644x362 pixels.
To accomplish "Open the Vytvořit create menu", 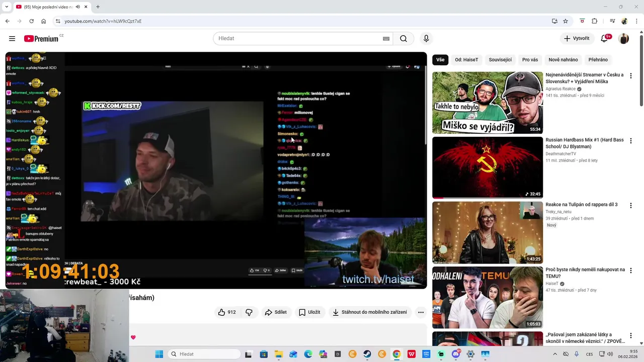I will point(577,39).
